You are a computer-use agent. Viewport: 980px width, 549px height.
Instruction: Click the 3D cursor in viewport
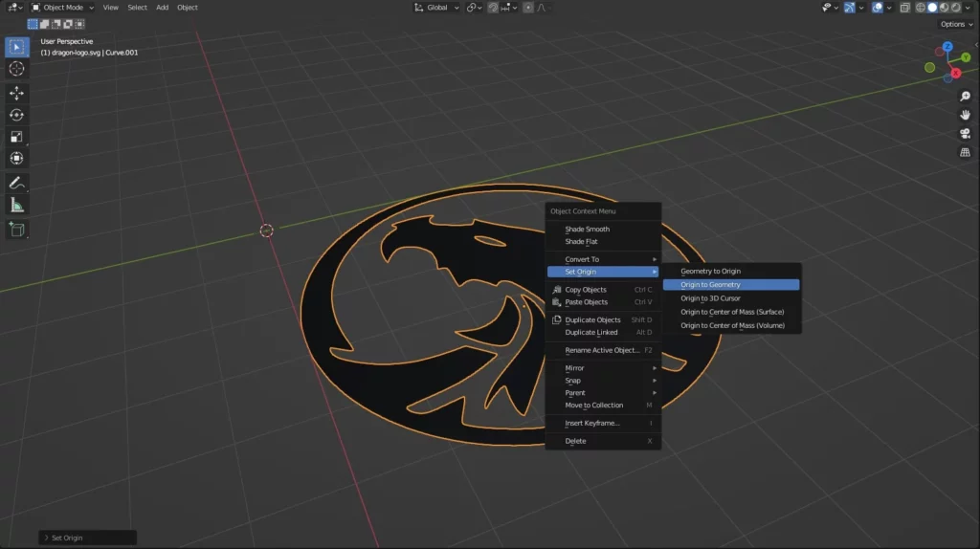pyautogui.click(x=266, y=231)
